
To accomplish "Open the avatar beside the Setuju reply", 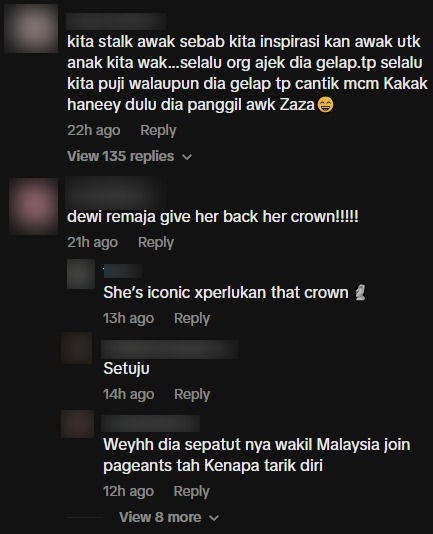I will [77, 348].
